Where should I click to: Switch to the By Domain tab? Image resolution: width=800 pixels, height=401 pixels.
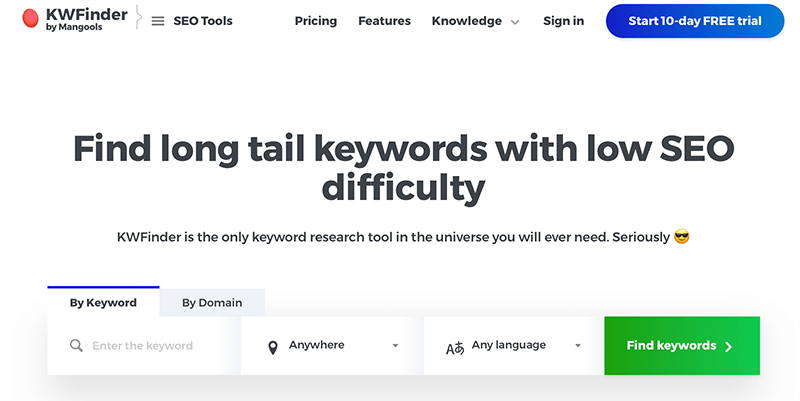212,303
